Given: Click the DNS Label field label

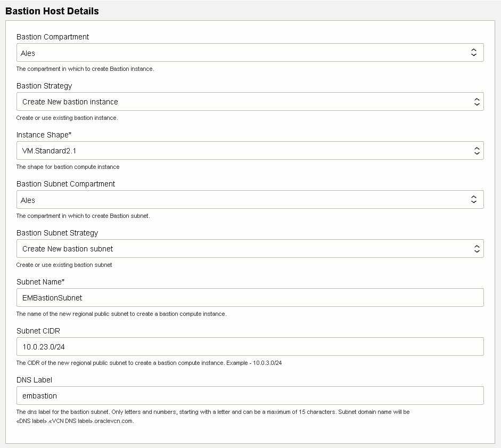Looking at the screenshot, I should pos(34,380).
